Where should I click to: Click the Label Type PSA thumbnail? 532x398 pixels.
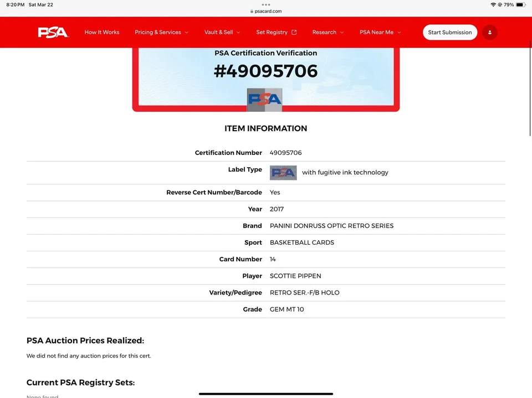click(x=283, y=173)
